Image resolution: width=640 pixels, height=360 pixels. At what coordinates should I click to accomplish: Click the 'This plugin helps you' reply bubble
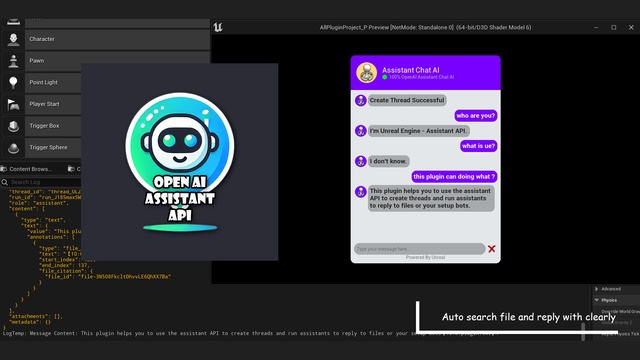431,198
